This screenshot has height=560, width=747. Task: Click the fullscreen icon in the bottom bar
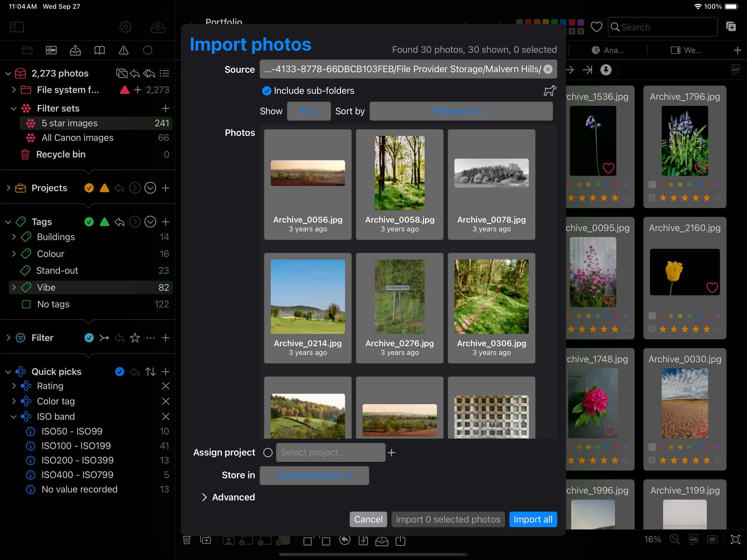tap(735, 539)
